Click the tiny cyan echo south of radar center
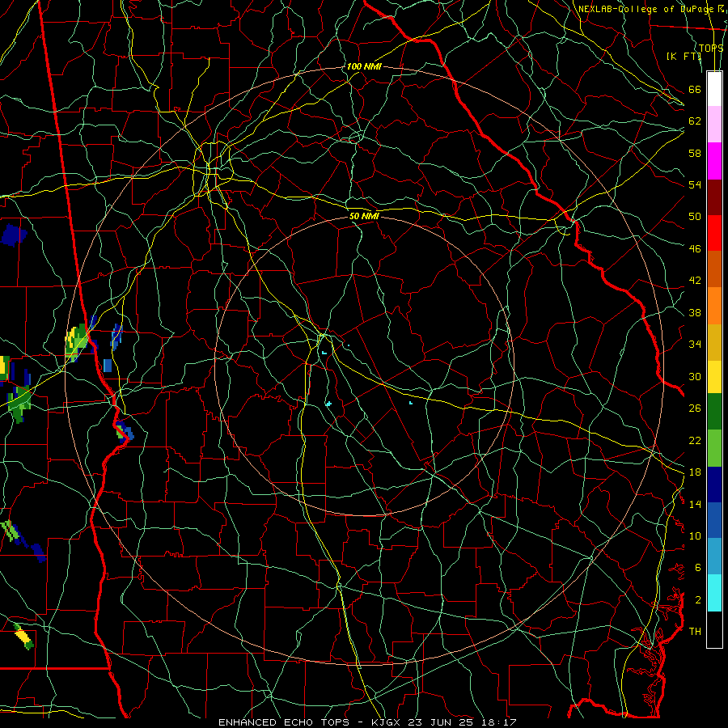 pyautogui.click(x=328, y=404)
